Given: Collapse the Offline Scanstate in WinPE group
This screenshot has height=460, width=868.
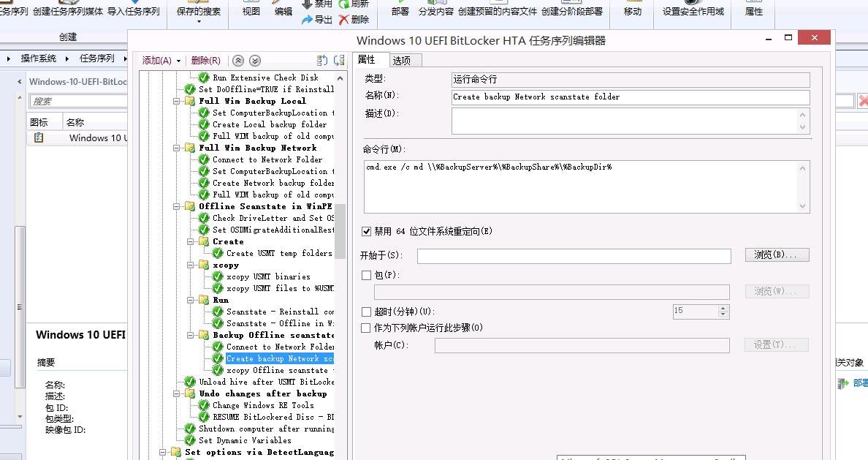Looking at the screenshot, I should click(177, 206).
